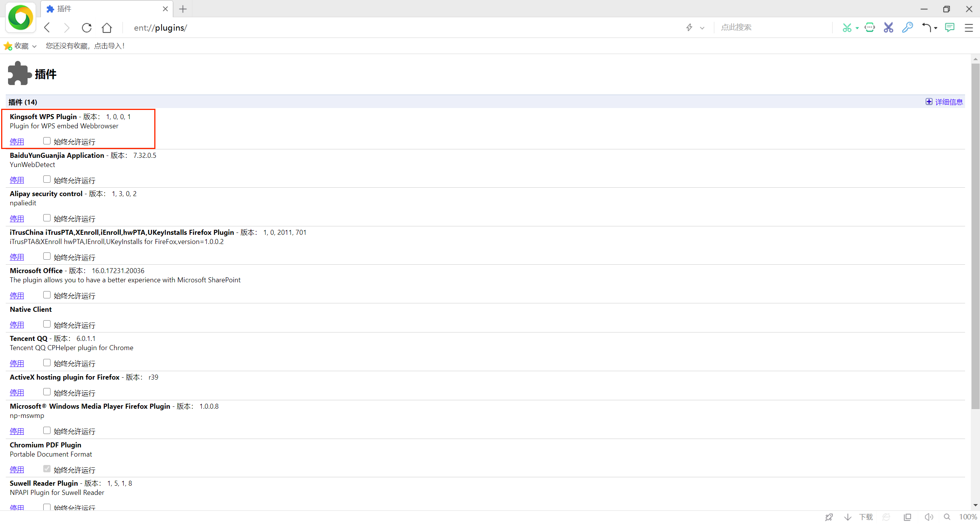Go forward with the forward arrow
Image resolution: width=980 pixels, height=524 pixels.
click(67, 28)
